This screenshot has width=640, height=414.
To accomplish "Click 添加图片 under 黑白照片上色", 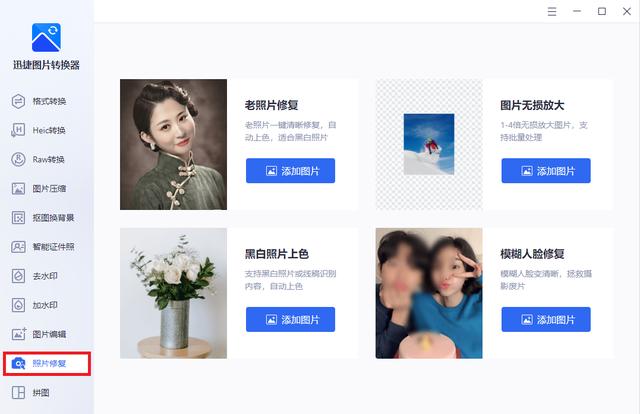I will (290, 319).
